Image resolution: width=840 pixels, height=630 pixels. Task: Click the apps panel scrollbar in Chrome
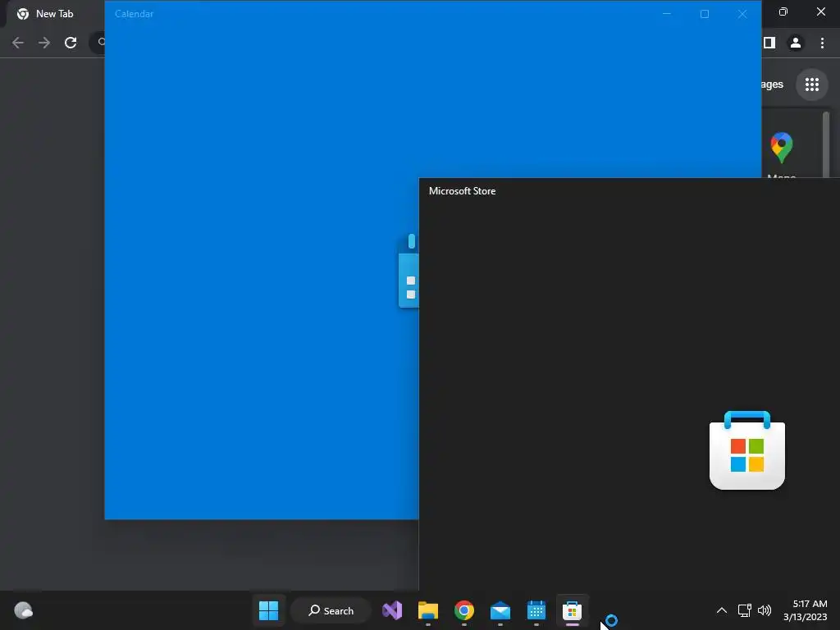click(x=826, y=144)
